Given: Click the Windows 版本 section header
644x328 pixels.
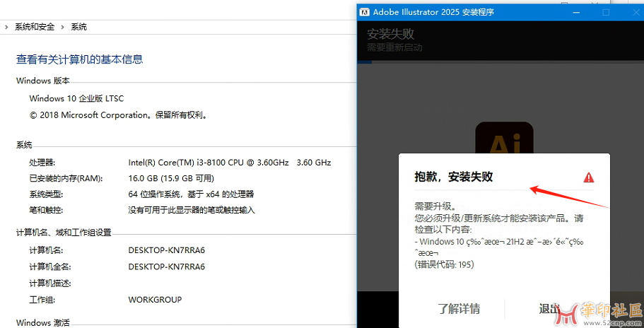Looking at the screenshot, I should [x=42, y=81].
